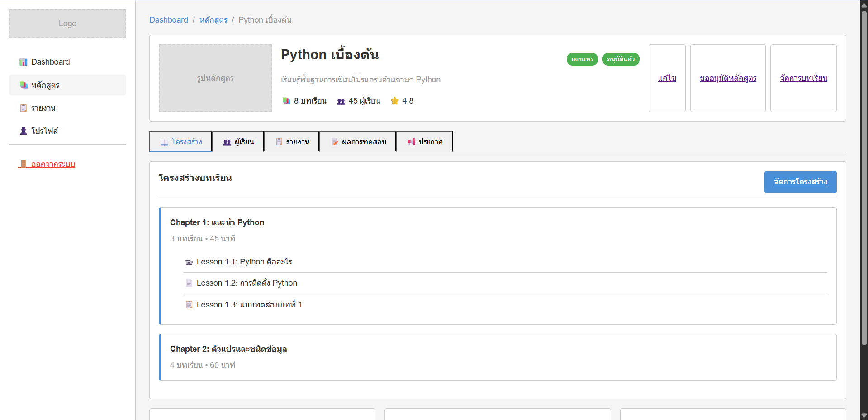Switch to the ผู้เรียน tab

[x=238, y=142]
